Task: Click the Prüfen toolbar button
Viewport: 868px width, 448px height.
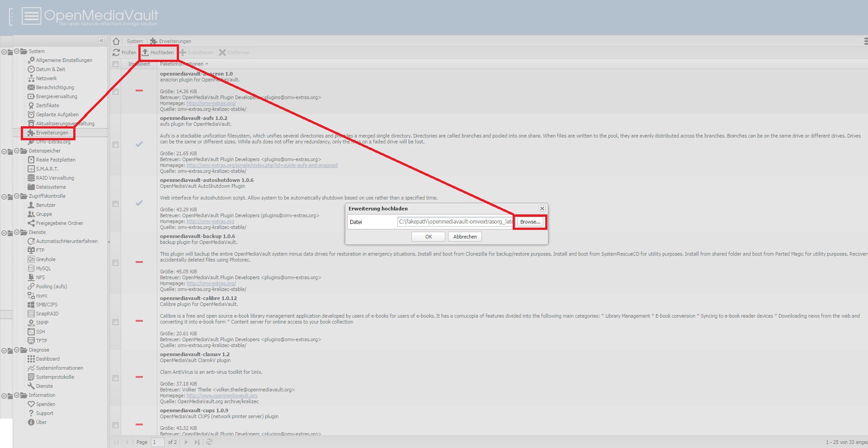Action: [124, 52]
